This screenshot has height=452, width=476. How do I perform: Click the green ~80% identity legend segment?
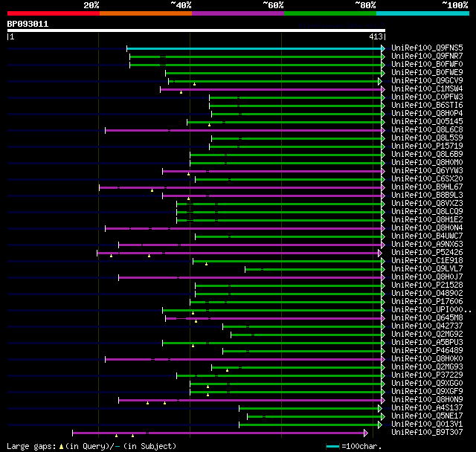point(330,13)
